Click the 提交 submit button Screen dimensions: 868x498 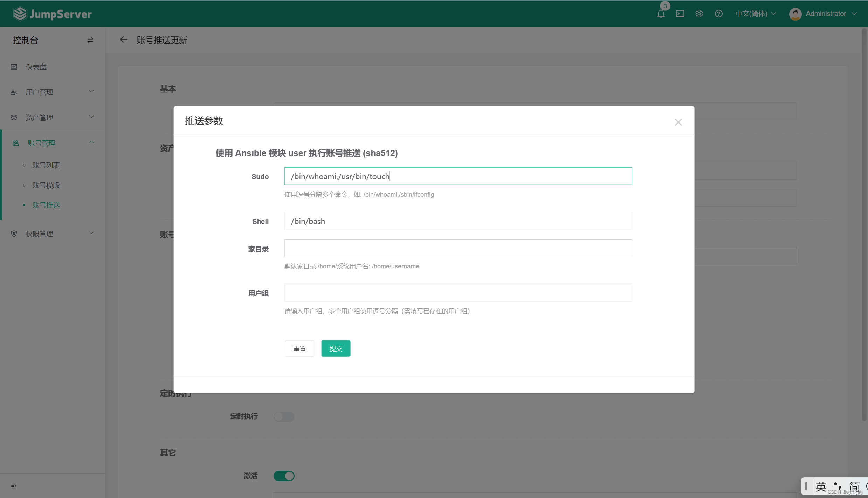(336, 349)
